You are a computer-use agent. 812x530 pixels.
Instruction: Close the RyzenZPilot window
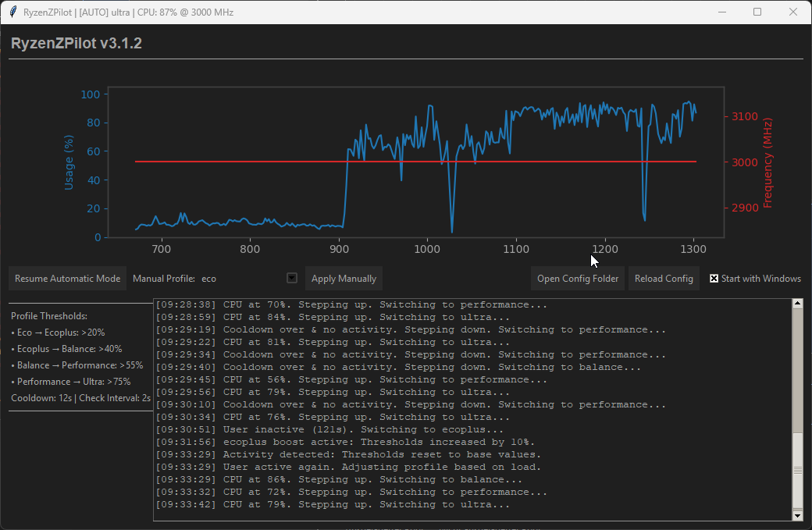click(793, 12)
